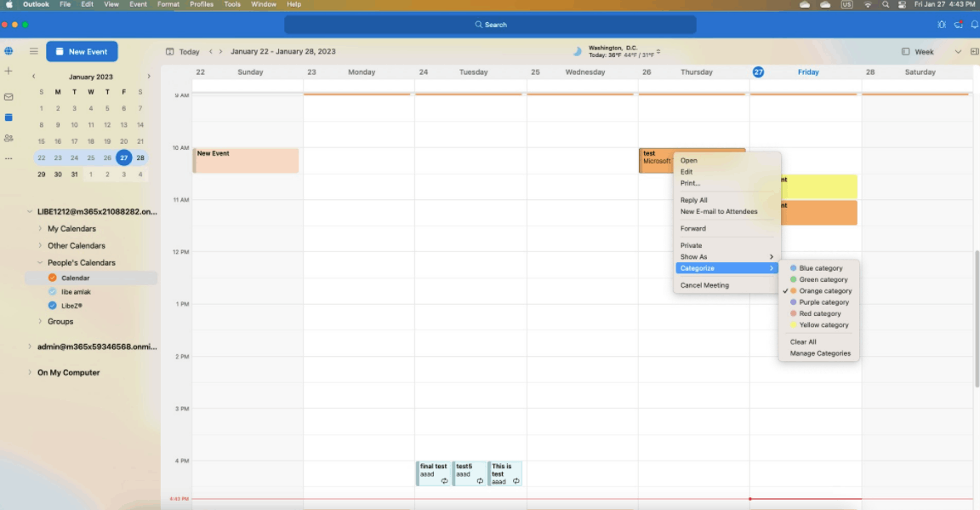The height and width of the screenshot is (510, 980).
Task: Assign the Blue category
Action: (x=818, y=268)
